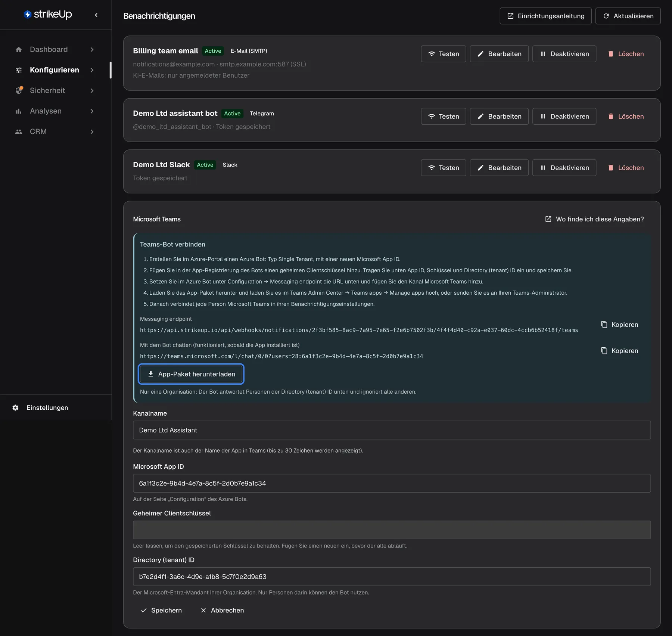Edit the Billing team email channel

tap(499, 54)
